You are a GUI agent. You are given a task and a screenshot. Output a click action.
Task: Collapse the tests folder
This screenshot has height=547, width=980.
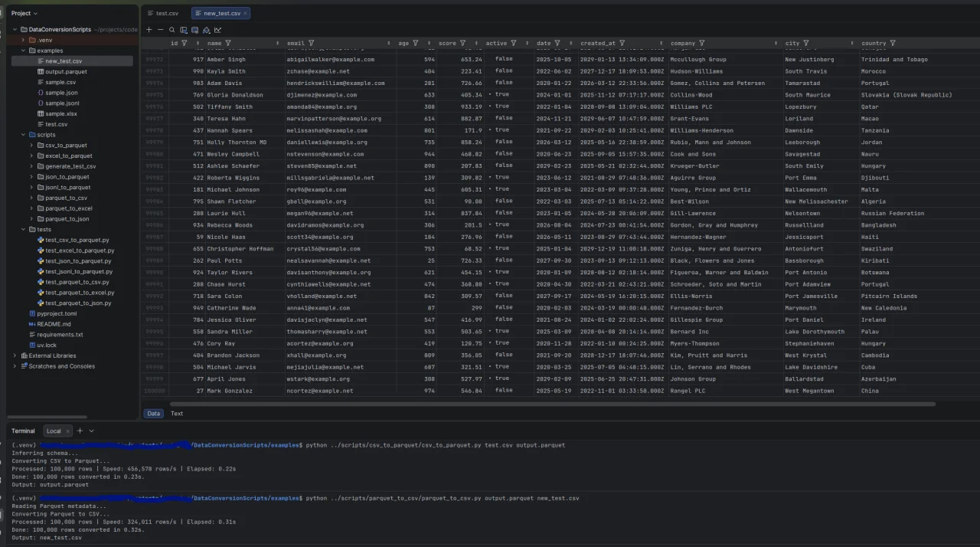23,229
